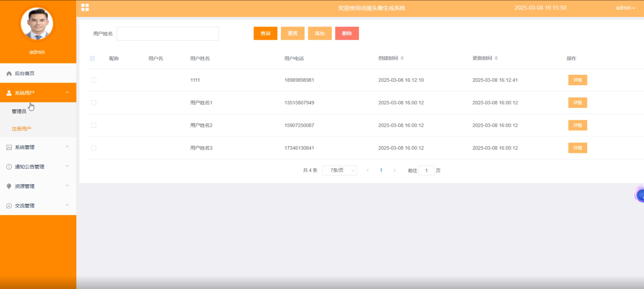This screenshot has height=289, width=644.
Task: Click the next page arrow in pagination
Action: (394, 170)
